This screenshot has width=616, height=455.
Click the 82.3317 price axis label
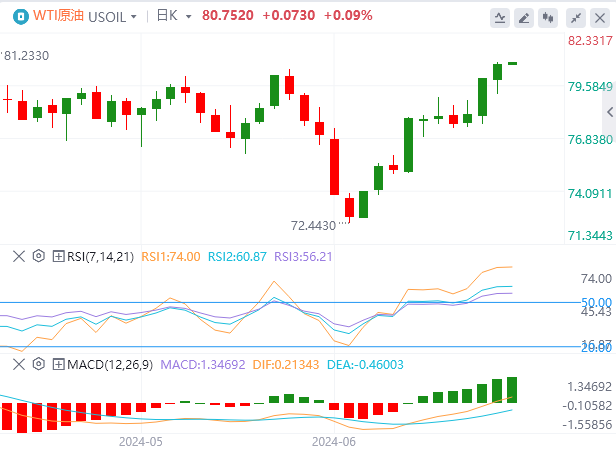(x=590, y=40)
